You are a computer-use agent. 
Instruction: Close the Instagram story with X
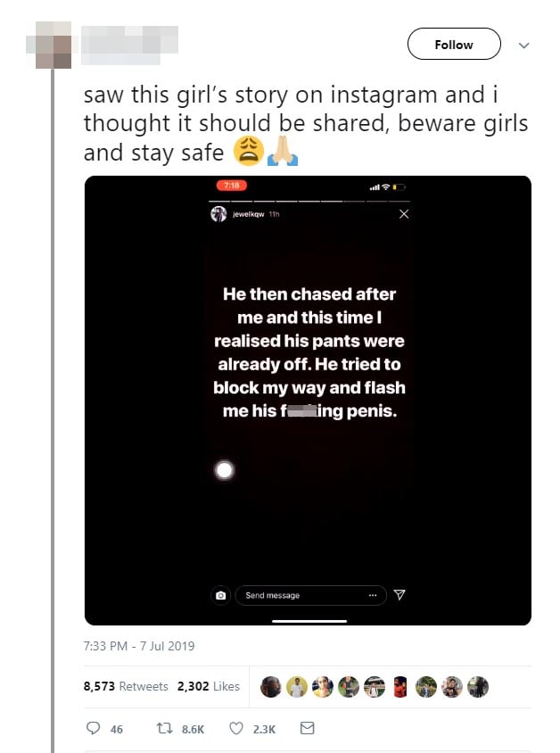404,214
